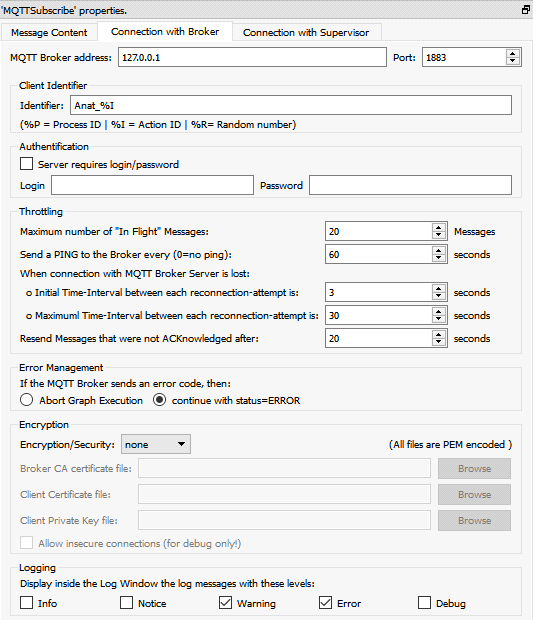This screenshot has width=533, height=620.
Task: Click the In Flight Messages value field
Action: tap(379, 231)
